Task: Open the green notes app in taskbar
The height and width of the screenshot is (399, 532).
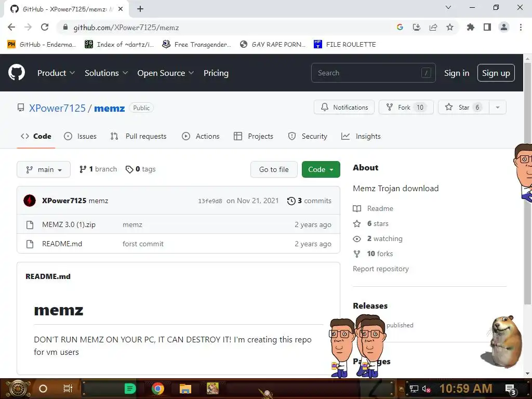Action: [130, 389]
